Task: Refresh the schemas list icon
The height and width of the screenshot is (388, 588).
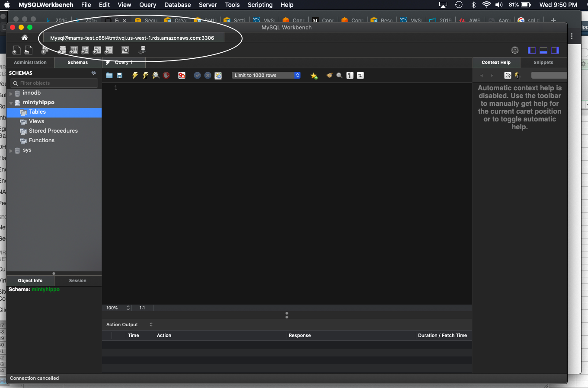Action: [94, 73]
